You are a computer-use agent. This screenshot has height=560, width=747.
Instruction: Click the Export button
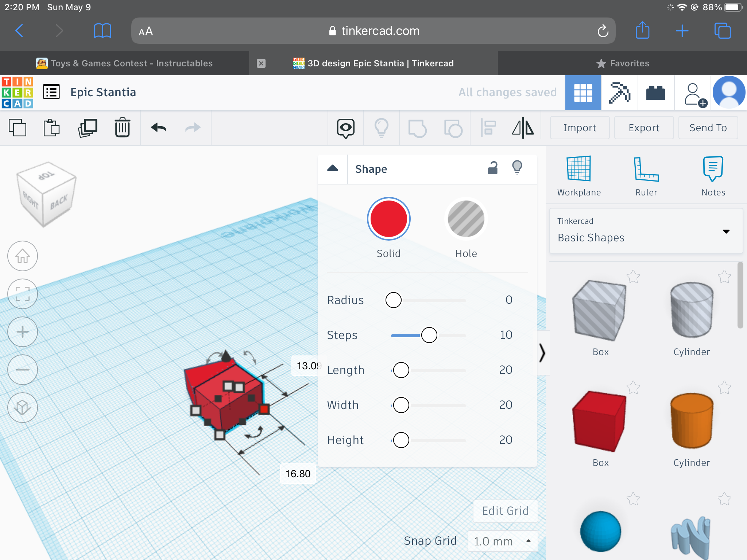pos(644,128)
